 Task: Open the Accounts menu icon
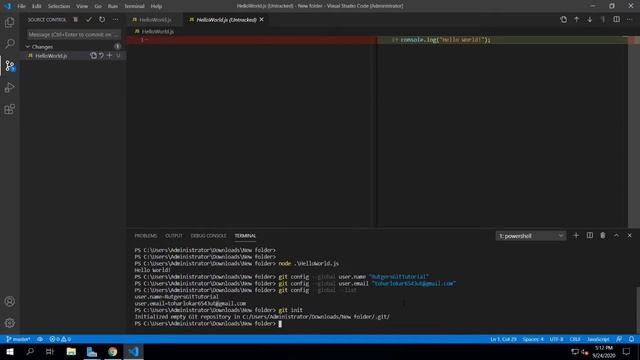9,301
